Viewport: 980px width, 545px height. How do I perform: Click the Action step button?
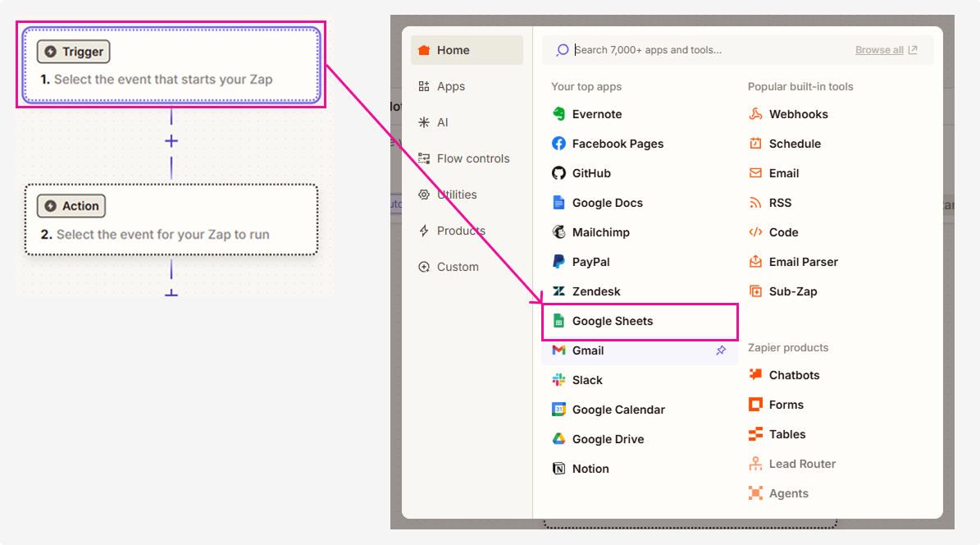click(x=71, y=206)
